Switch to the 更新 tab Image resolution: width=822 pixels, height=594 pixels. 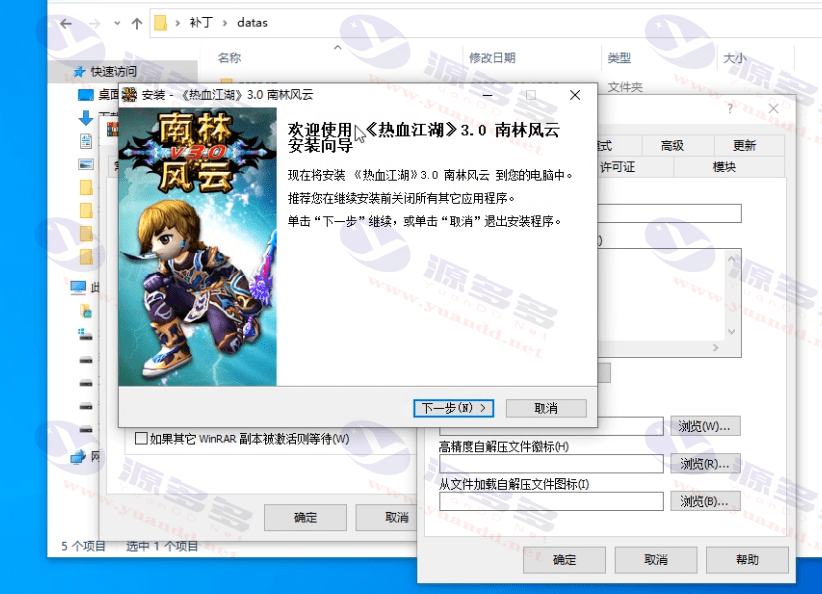[x=744, y=145]
